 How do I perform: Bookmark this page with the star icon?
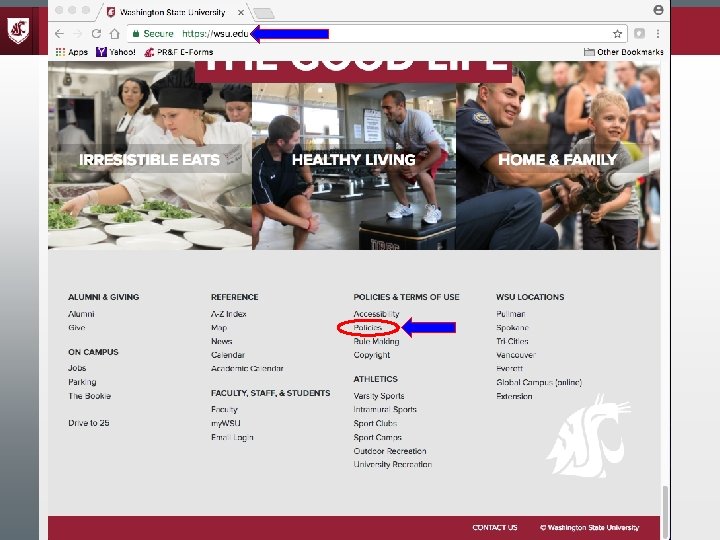[617, 34]
